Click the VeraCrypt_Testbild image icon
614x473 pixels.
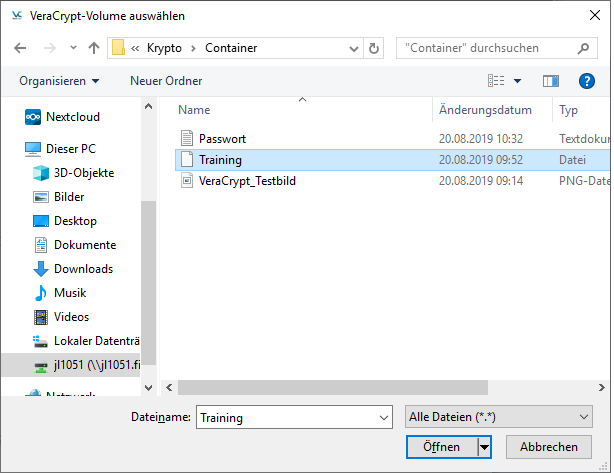(x=187, y=181)
